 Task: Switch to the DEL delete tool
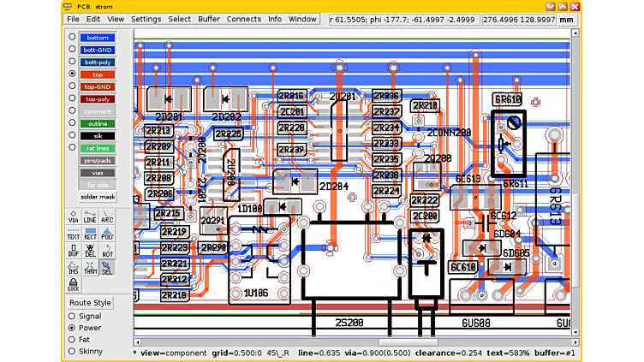point(90,251)
